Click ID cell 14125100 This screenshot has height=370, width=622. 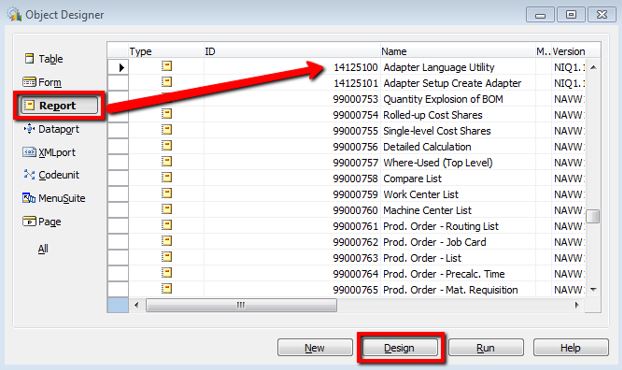pyautogui.click(x=355, y=67)
